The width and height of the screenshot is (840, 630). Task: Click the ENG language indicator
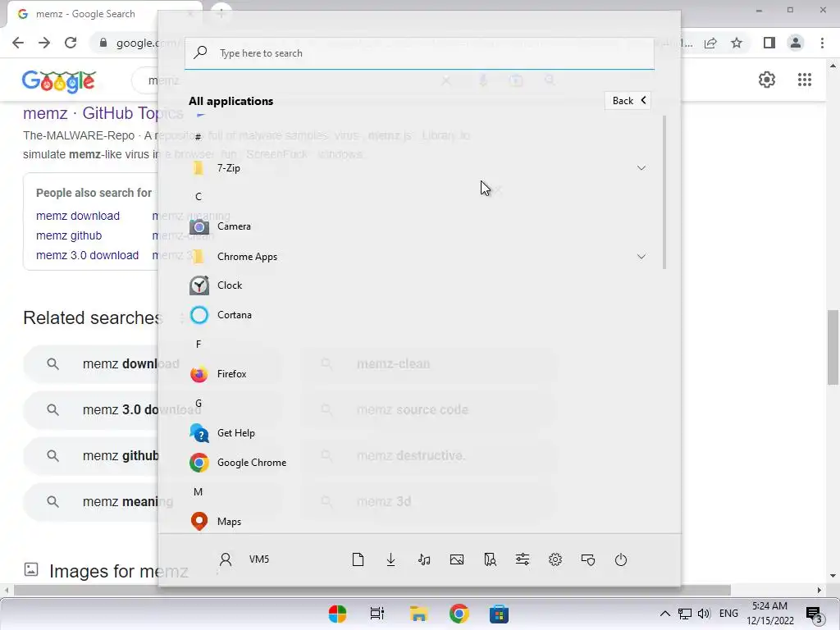click(728, 614)
